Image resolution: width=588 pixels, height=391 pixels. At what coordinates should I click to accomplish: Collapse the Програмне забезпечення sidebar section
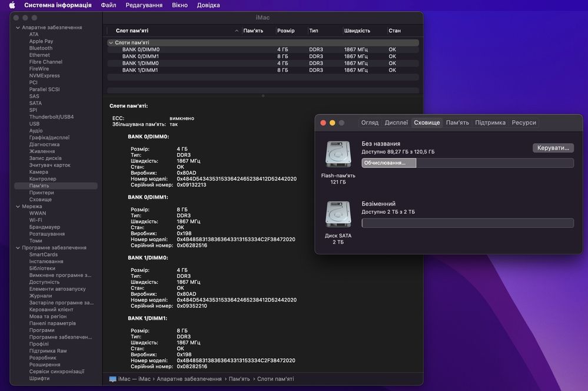coord(18,248)
